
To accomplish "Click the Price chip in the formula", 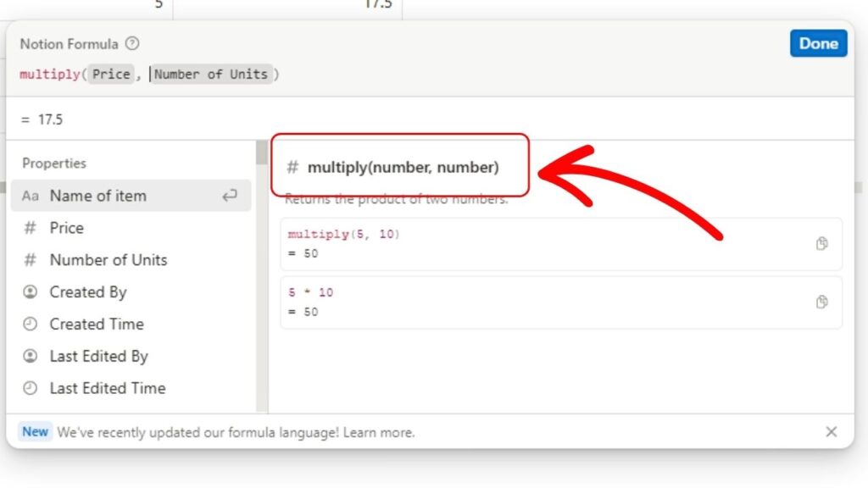I will [x=110, y=74].
